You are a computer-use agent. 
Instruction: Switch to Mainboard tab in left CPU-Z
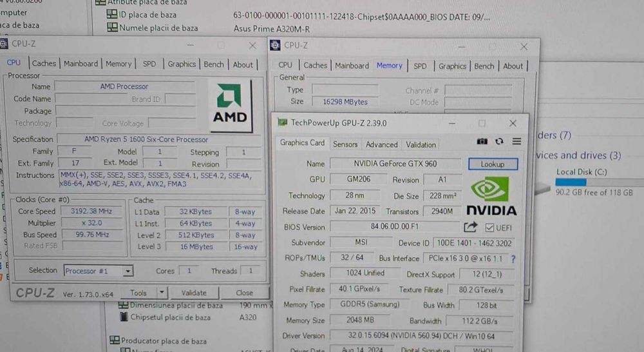(81, 63)
